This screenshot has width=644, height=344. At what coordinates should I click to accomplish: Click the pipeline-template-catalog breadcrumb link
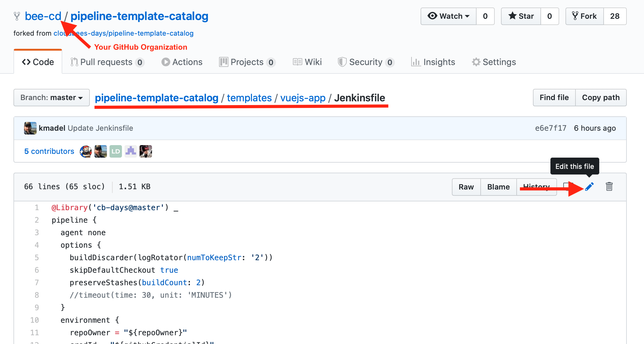pos(156,98)
